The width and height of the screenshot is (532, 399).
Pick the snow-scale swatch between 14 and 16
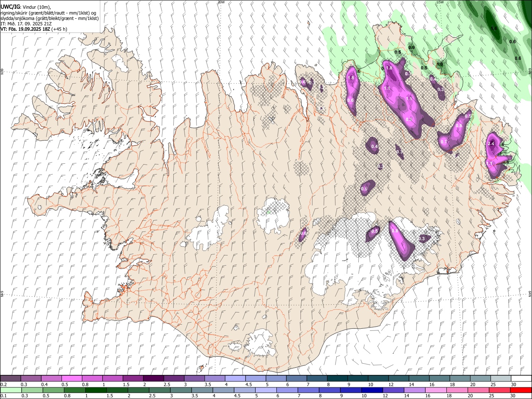click(x=419, y=378)
